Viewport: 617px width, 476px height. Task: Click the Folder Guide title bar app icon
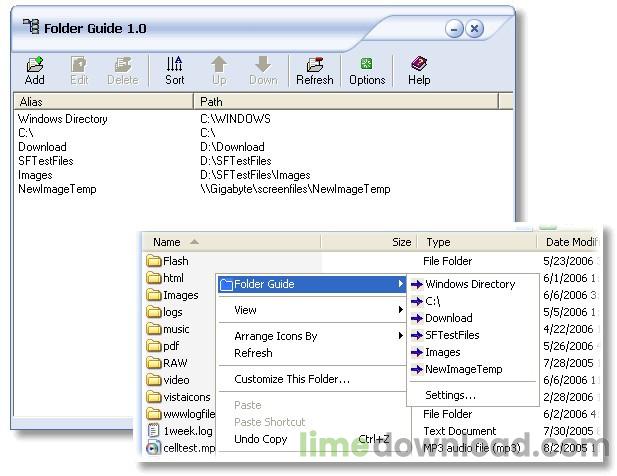(x=31, y=26)
